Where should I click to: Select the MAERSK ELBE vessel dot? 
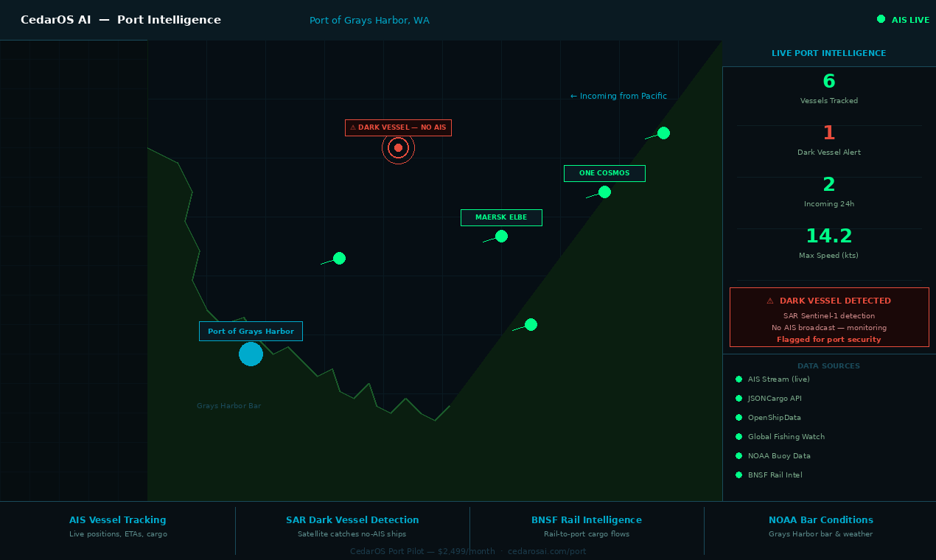pyautogui.click(x=501, y=236)
